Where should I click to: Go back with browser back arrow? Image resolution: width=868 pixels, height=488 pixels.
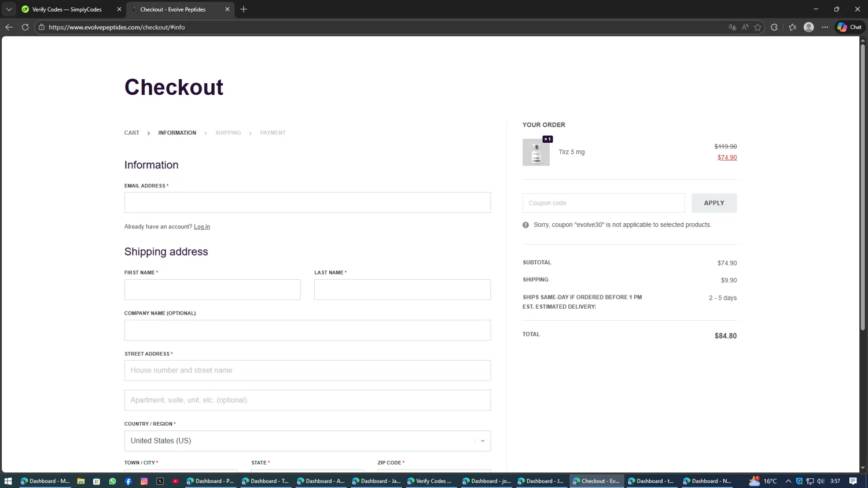click(x=9, y=27)
